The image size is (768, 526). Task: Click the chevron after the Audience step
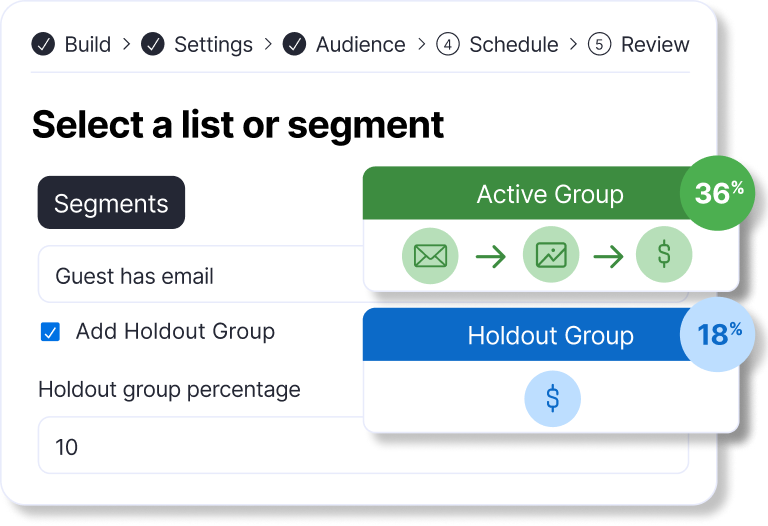click(421, 45)
